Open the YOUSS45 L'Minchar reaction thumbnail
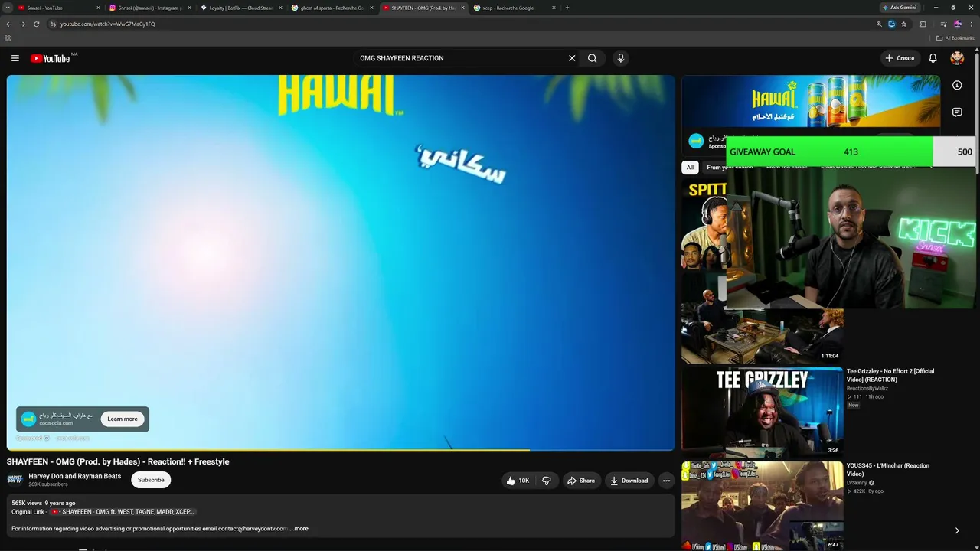This screenshot has height=551, width=980. (x=763, y=505)
